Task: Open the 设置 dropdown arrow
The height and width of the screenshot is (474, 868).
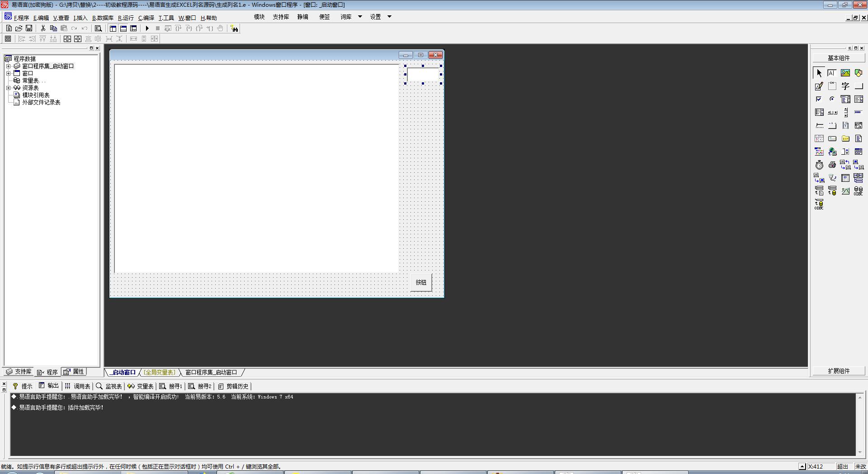Action: point(389,17)
